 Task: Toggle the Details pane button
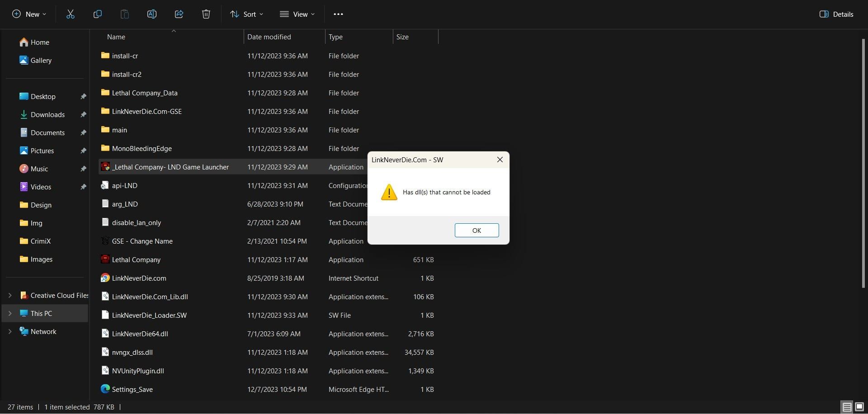tap(836, 14)
